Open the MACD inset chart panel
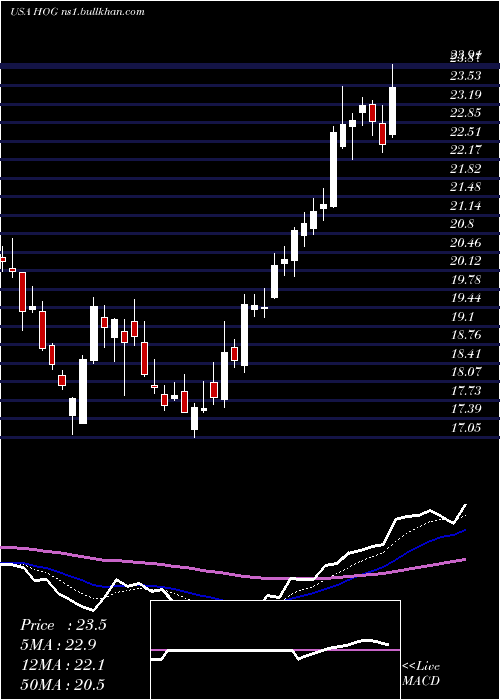 tap(275, 650)
